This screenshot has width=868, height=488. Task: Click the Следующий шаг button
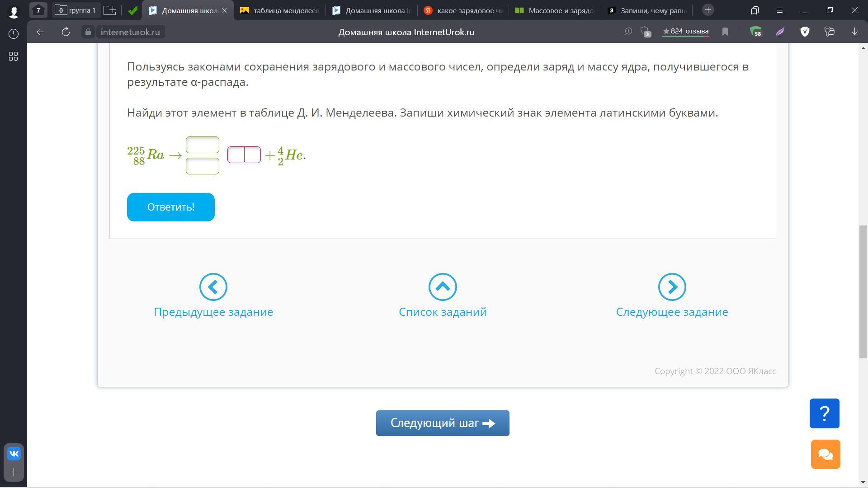442,423
